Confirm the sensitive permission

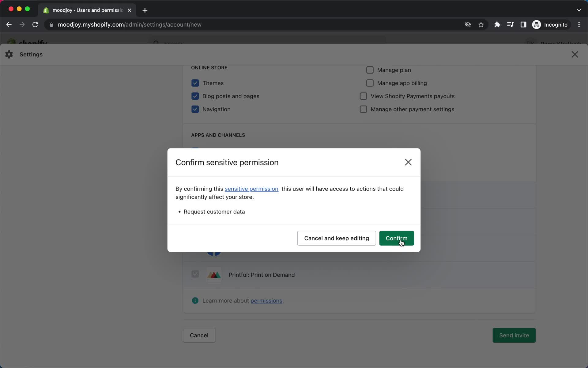396,238
